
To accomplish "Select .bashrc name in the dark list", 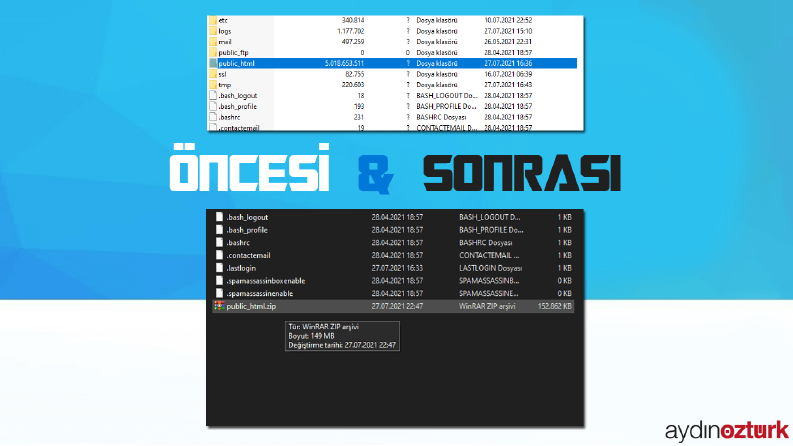I will tap(238, 242).
